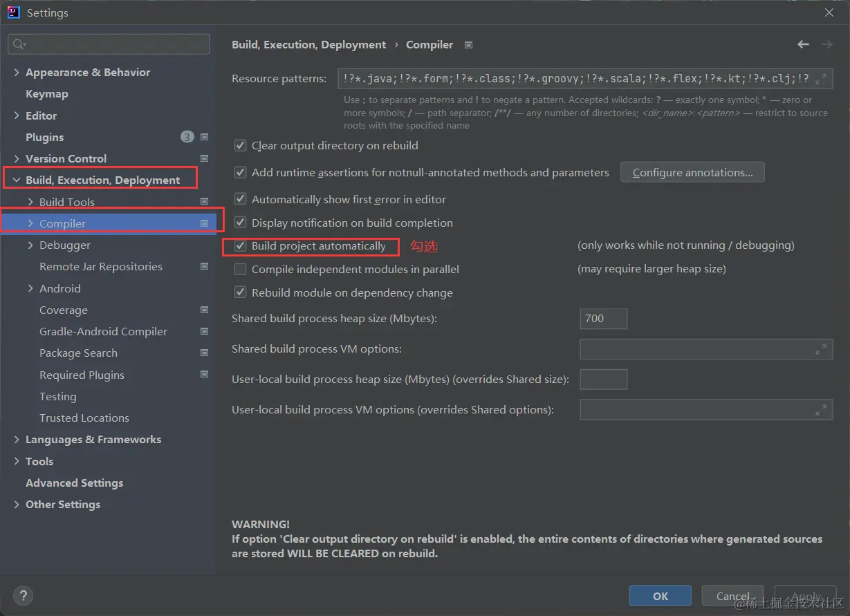Toggle Display notification on build completion
Viewport: 850px width, 616px height.
point(240,223)
